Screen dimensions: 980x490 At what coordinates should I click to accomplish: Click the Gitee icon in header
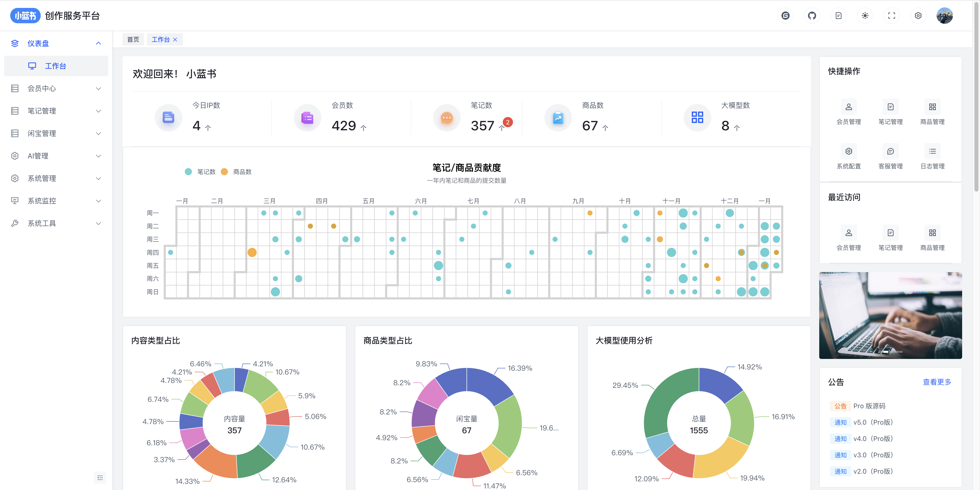point(785,16)
